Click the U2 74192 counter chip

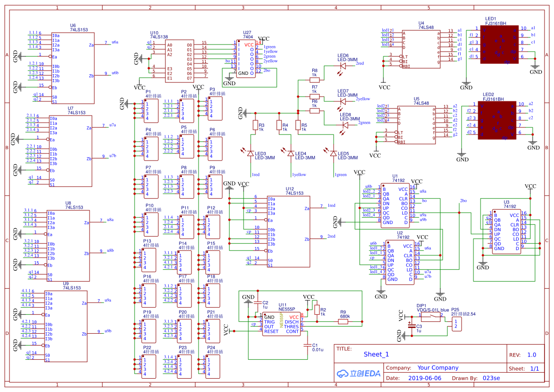point(400,262)
